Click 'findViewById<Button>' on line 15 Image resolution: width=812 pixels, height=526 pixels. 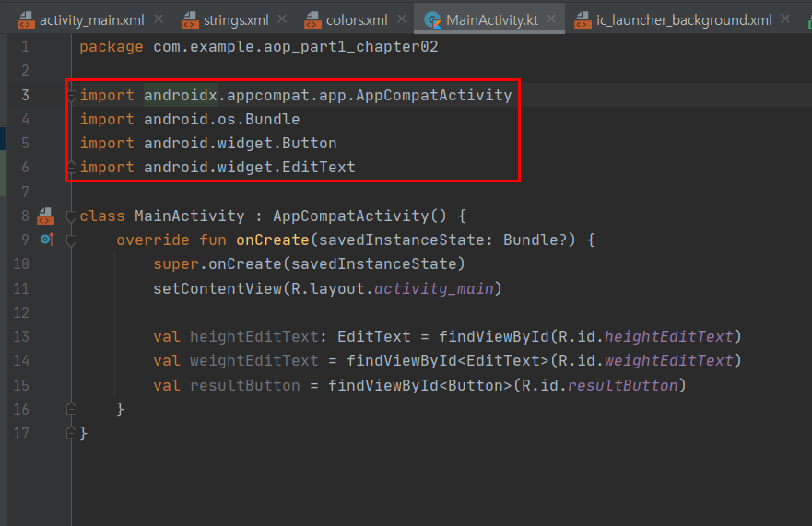coord(420,386)
